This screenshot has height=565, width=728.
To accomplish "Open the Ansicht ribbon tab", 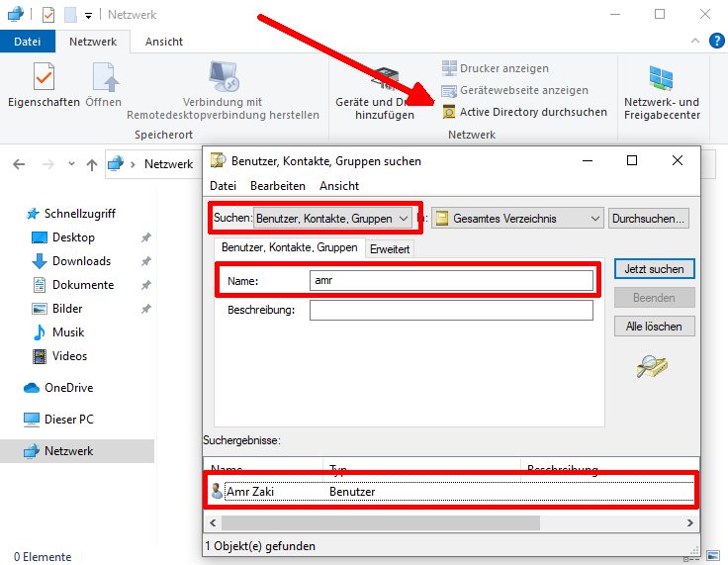I will (x=163, y=42).
